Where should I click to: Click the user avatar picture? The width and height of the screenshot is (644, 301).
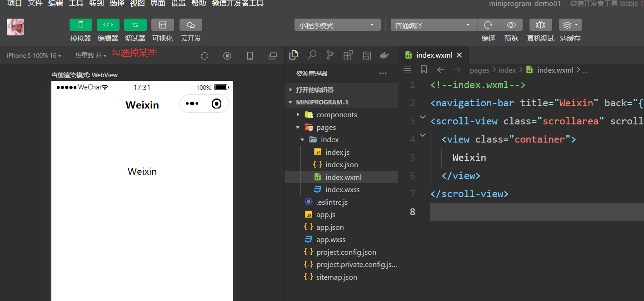coord(15,27)
